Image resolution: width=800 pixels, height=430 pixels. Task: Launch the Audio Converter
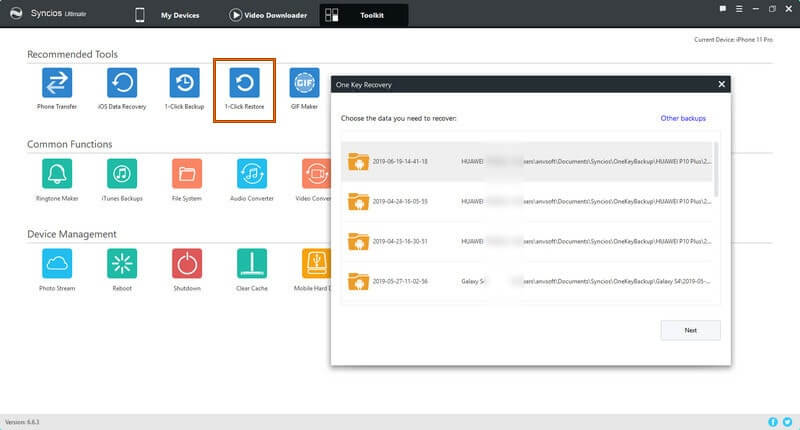[x=252, y=173]
